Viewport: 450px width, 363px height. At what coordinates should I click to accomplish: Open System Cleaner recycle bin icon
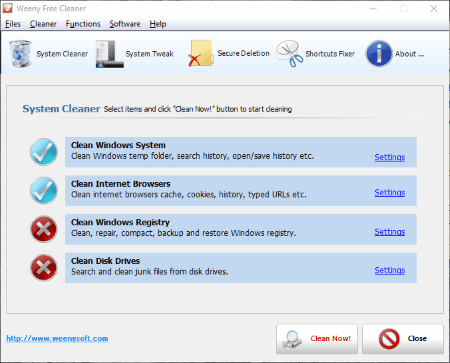pos(20,54)
